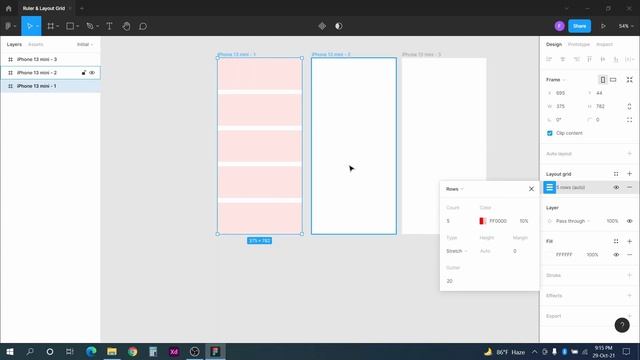The height and width of the screenshot is (360, 640).
Task: Add a new Fill with plus
Action: 629,241
